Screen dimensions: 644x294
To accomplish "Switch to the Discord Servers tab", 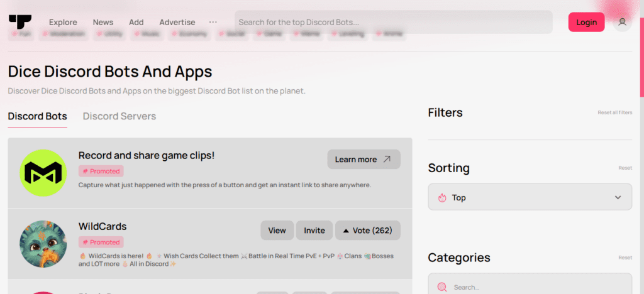I will coord(119,116).
